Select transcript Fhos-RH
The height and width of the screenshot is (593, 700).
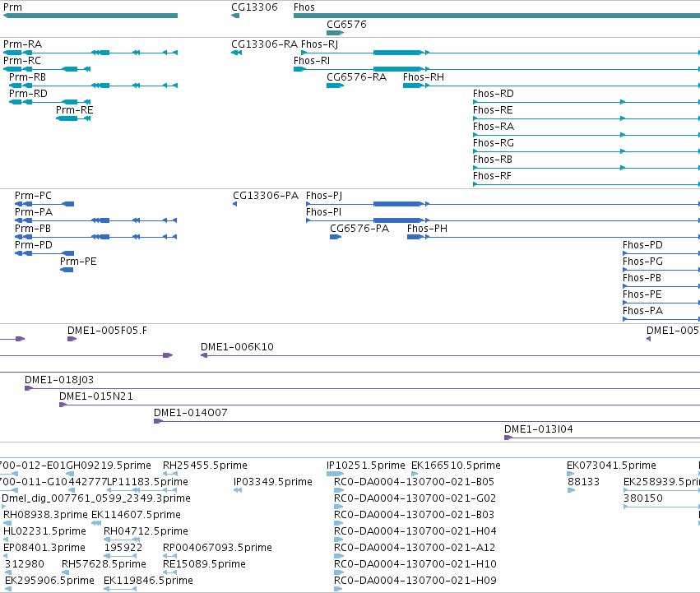pos(551,86)
